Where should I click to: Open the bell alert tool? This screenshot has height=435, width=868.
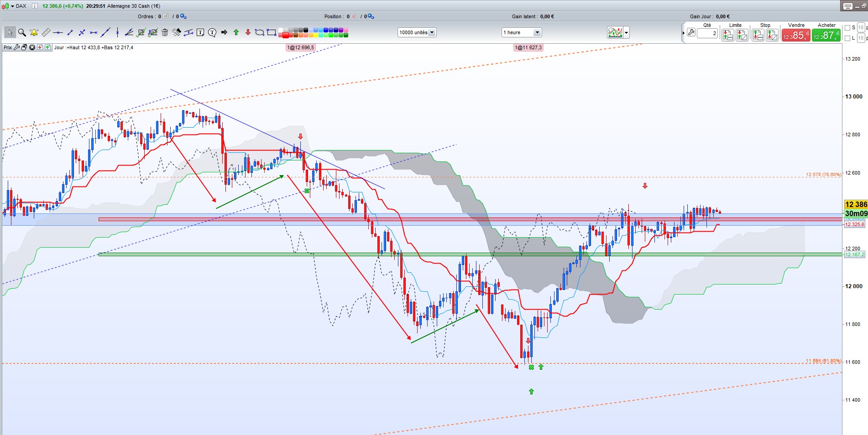click(x=34, y=32)
